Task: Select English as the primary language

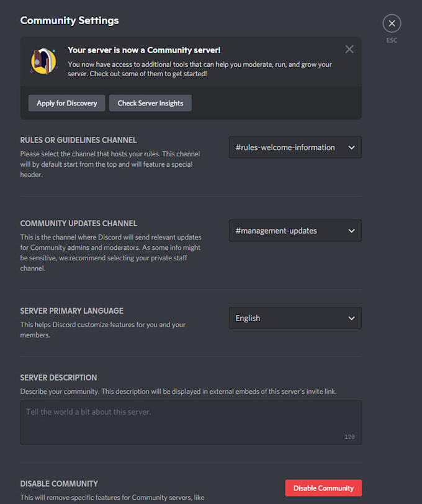Action: click(x=248, y=318)
